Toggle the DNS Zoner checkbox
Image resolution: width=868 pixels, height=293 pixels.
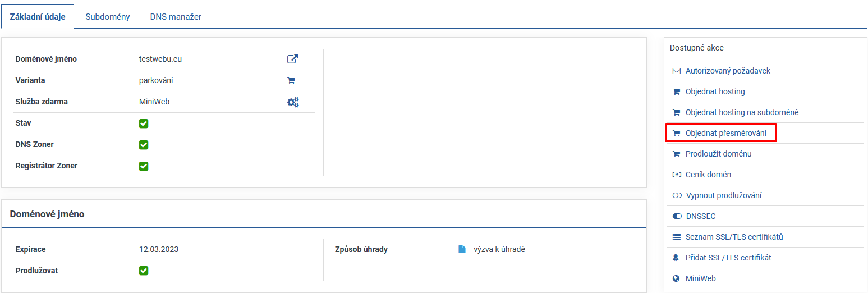click(x=144, y=145)
